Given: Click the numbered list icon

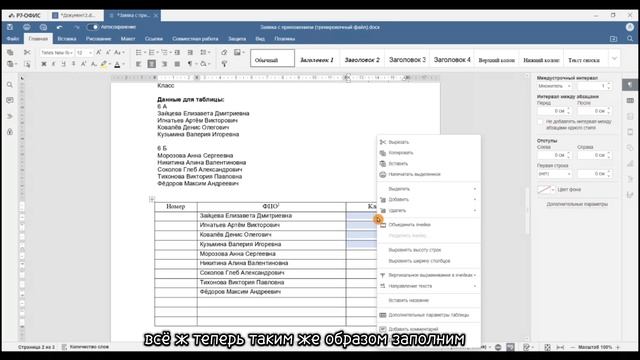Looking at the screenshot, I should point(152,53).
